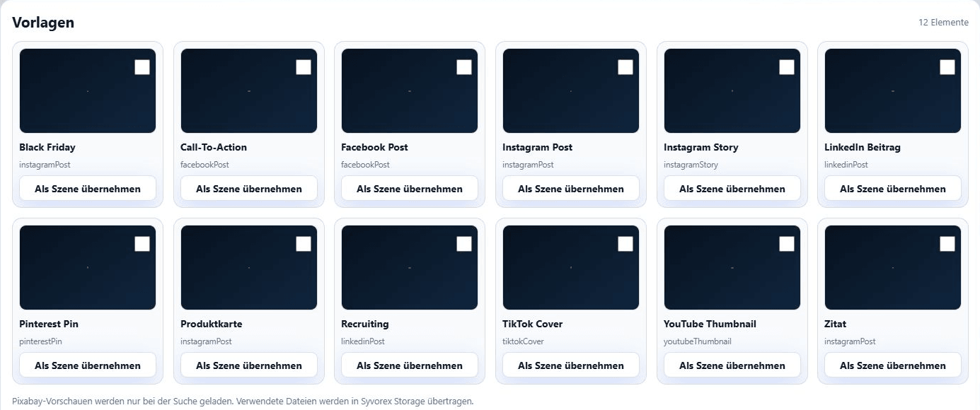This screenshot has width=980, height=410.
Task: Click Als Szene übernehmen for Pinterest Pin
Action: coord(88,365)
